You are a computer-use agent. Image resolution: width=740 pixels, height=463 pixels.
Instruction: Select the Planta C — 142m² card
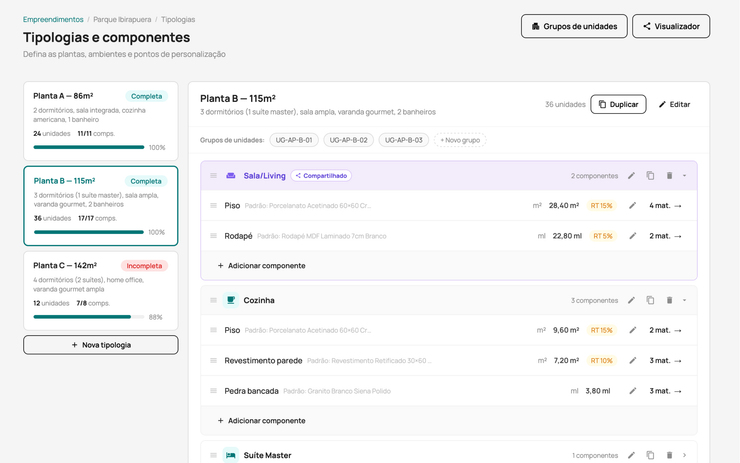(x=101, y=291)
